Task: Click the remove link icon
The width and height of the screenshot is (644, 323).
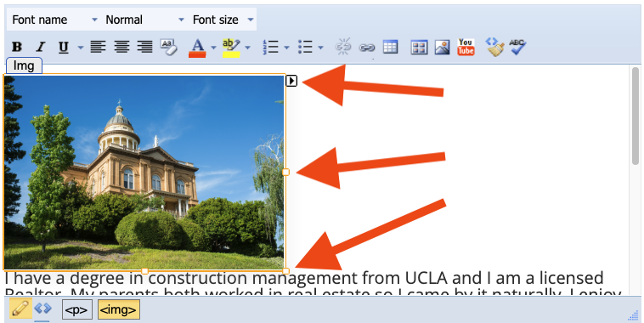Action: 343,47
